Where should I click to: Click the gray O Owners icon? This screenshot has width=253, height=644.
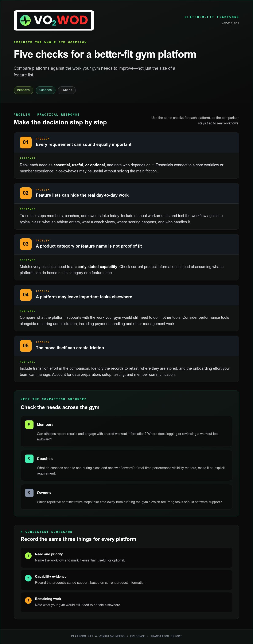(x=29, y=493)
